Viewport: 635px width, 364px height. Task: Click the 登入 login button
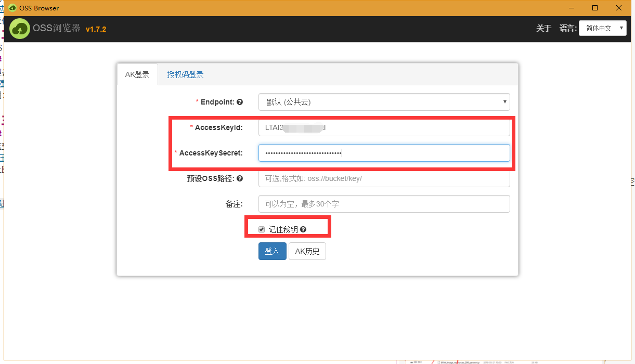(x=272, y=251)
